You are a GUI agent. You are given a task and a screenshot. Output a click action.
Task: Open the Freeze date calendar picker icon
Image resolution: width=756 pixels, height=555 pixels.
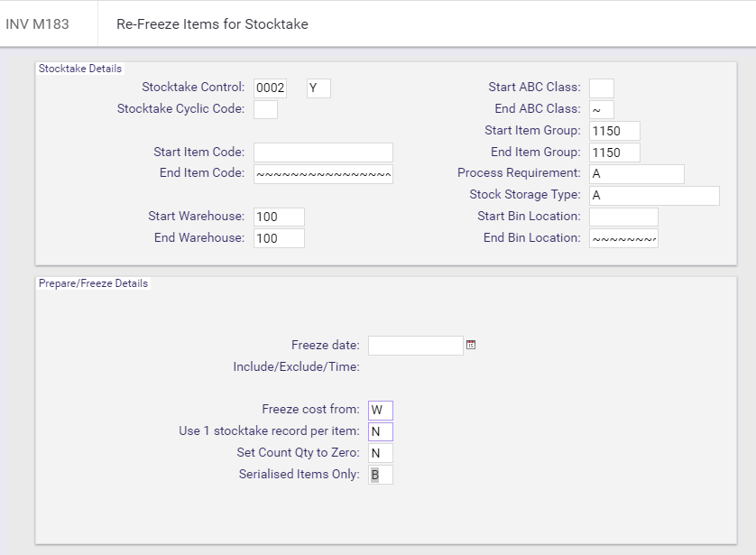[x=471, y=345]
